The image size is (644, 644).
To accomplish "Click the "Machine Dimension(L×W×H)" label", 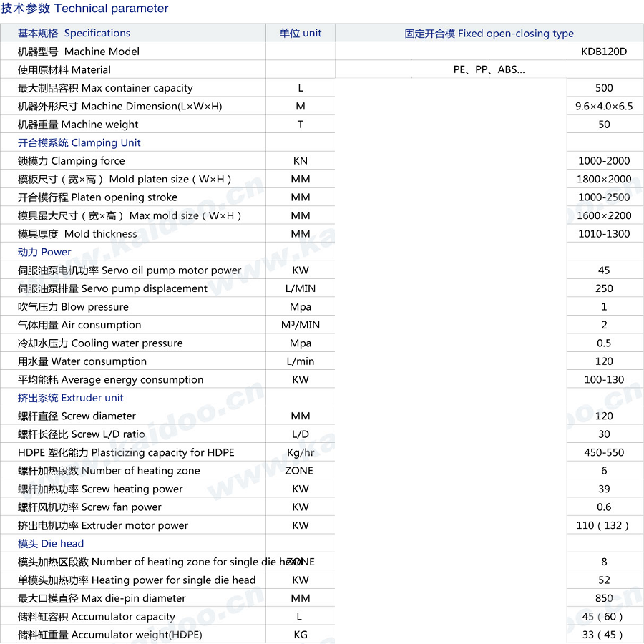I will coord(152,107).
